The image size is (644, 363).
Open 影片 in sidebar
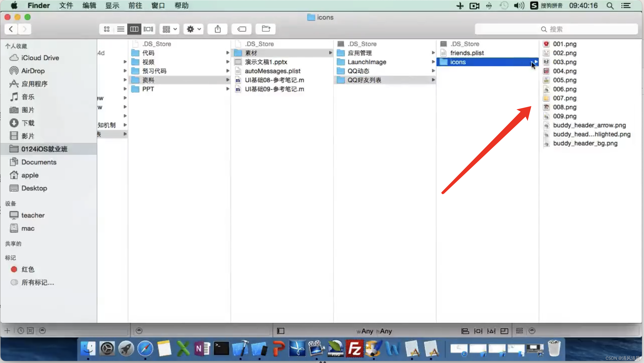tap(49, 136)
